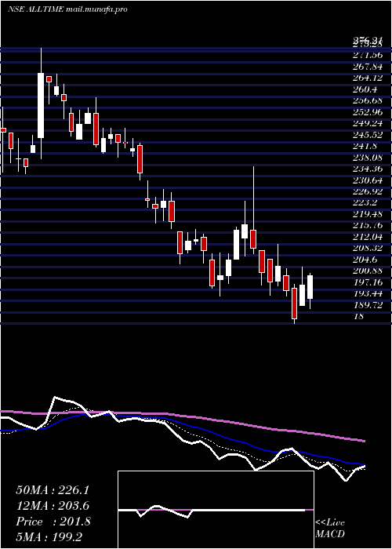The height and width of the screenshot is (549, 392).
Task: Click the NSE ALLTIME chart title
Action: pos(67,9)
